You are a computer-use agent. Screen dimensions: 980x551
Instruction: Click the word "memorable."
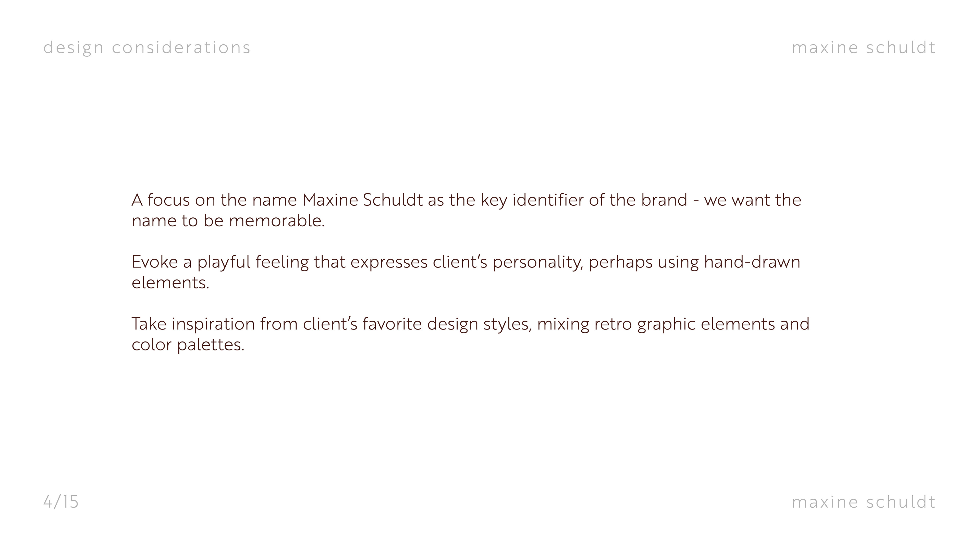coord(277,221)
